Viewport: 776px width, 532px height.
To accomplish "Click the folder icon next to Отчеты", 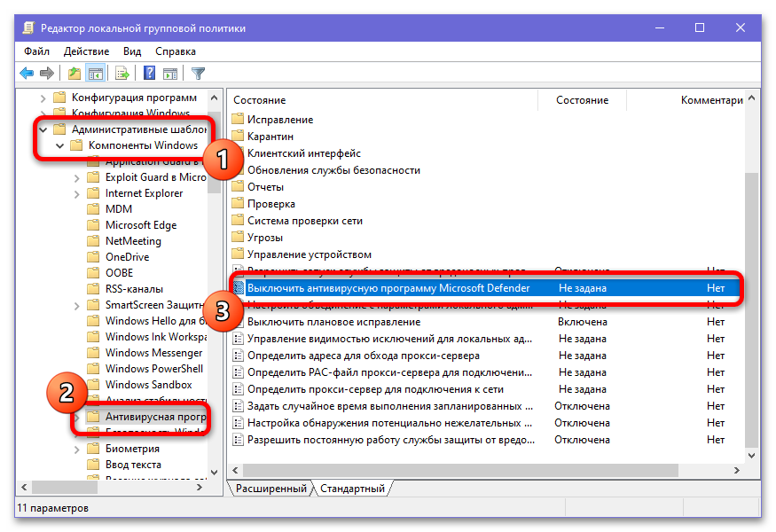I will click(238, 186).
